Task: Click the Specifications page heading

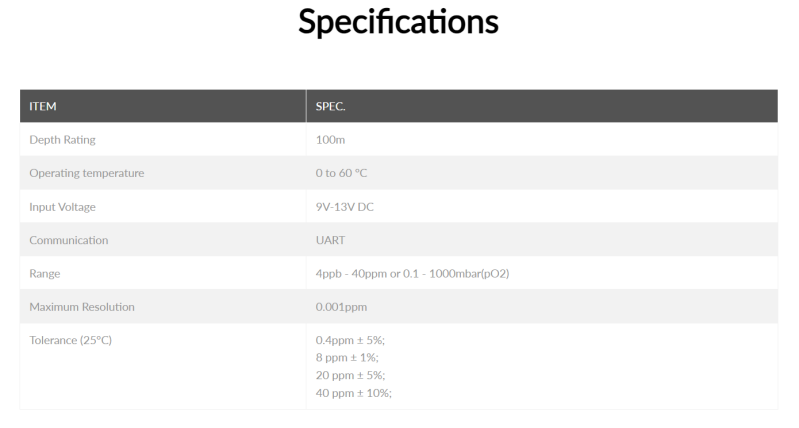Action: 398,23
